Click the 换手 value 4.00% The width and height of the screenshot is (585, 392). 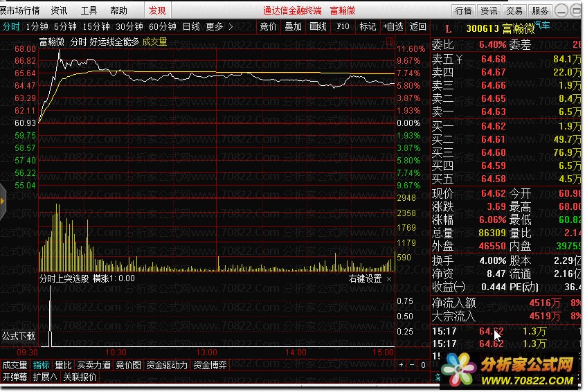(493, 260)
